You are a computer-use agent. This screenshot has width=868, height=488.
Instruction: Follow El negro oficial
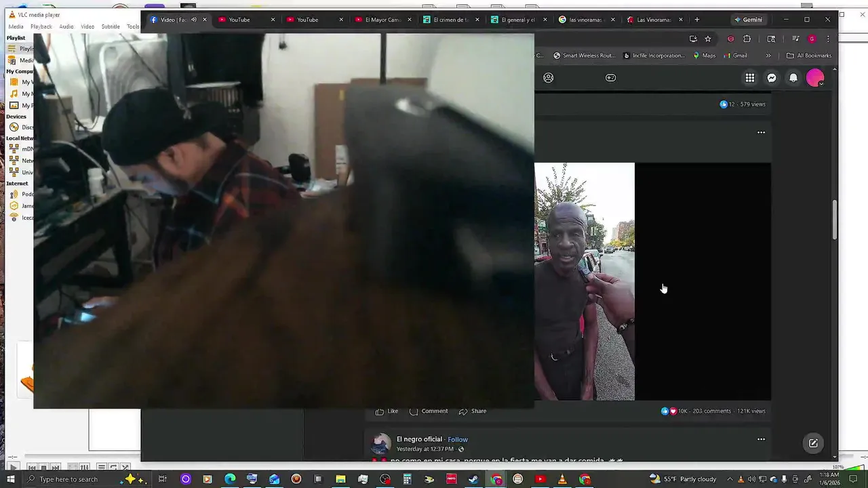458,439
